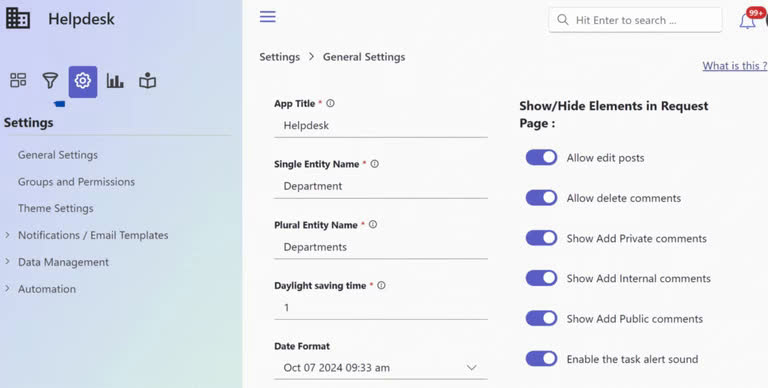Click the Helpdesk title text
This screenshot has width=768, height=388.
[x=81, y=19]
